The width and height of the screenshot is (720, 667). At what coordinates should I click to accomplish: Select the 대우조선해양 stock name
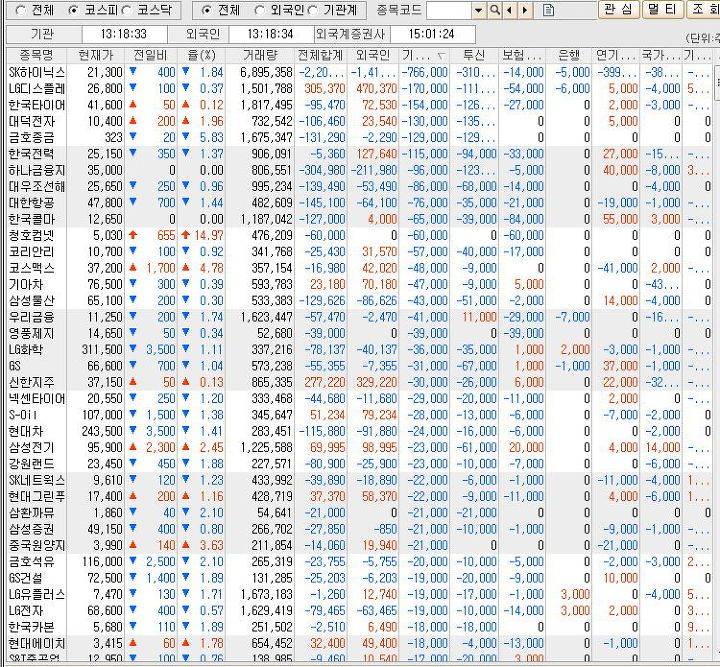pyautogui.click(x=37, y=186)
